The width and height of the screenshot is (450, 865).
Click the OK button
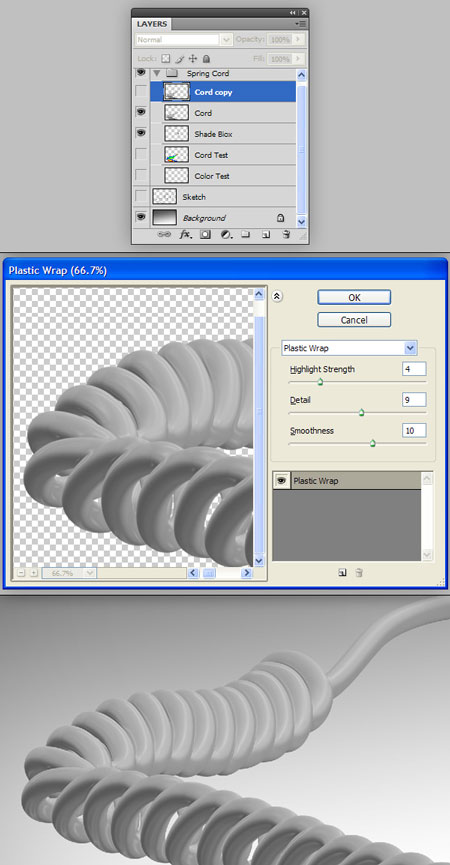pos(354,297)
